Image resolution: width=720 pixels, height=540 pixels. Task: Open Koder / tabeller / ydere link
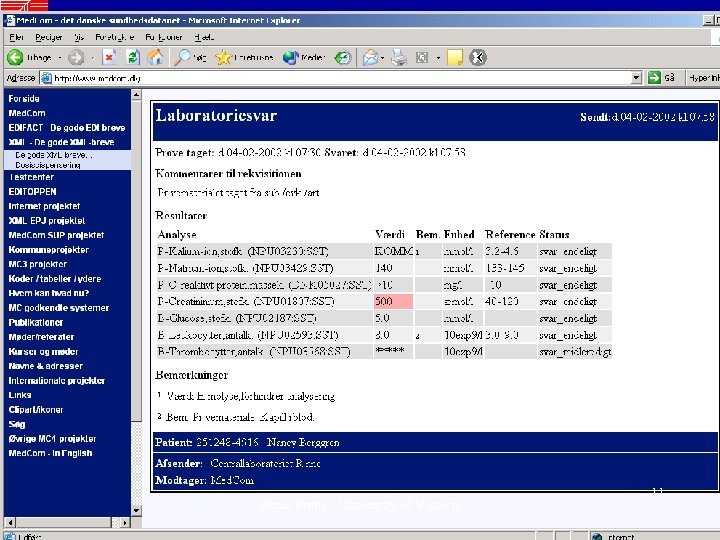tap(55, 279)
